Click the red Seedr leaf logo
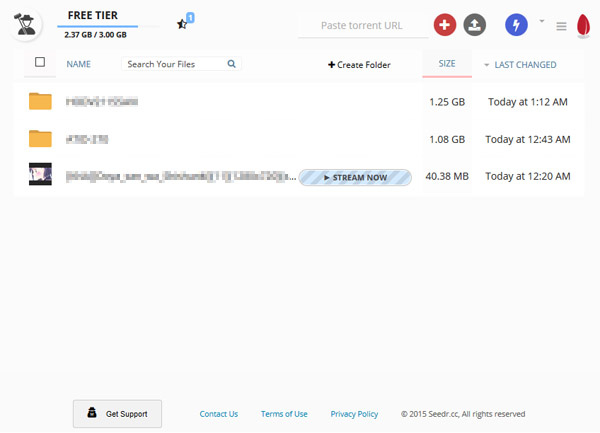Screen dimensions: 600x433 click(583, 26)
